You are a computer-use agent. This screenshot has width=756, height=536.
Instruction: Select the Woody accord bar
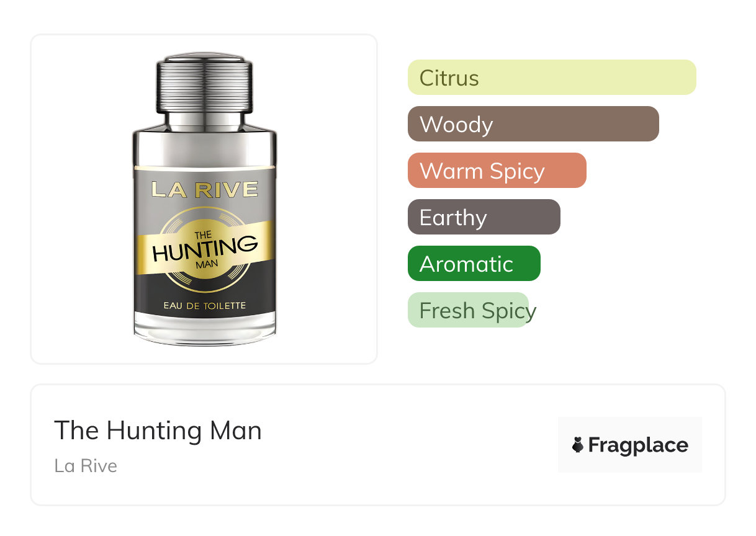pyautogui.click(x=533, y=124)
